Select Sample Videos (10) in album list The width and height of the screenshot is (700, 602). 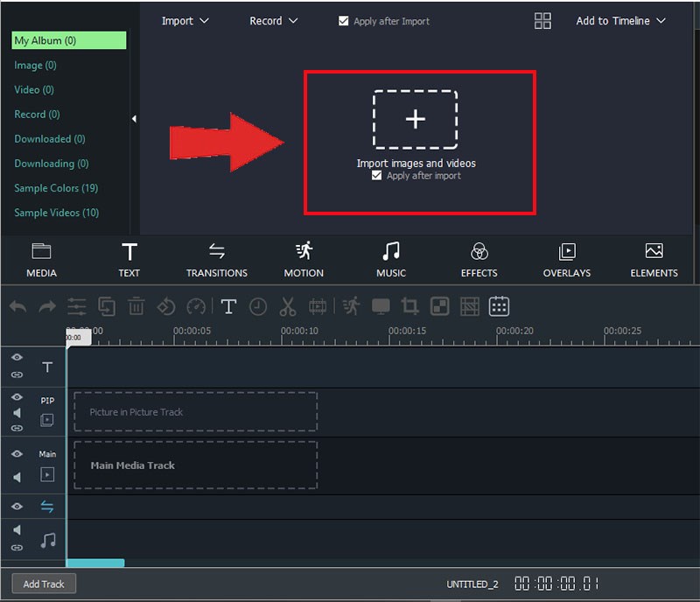(56, 213)
